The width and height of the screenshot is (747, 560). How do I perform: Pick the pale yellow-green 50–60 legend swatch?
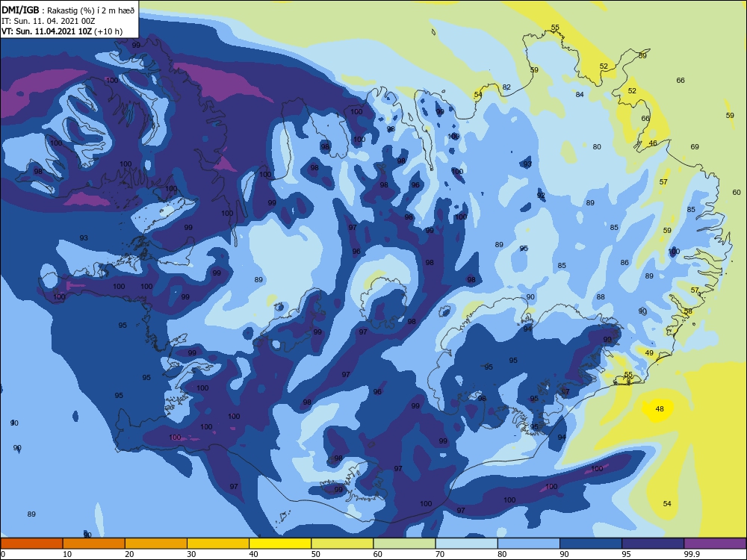[x=342, y=544]
